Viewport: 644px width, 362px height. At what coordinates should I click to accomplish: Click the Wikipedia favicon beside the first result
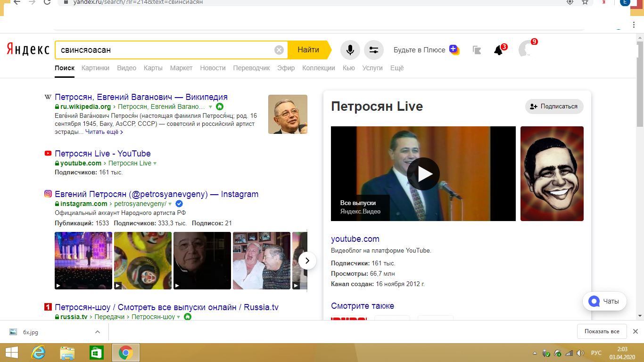(x=48, y=97)
